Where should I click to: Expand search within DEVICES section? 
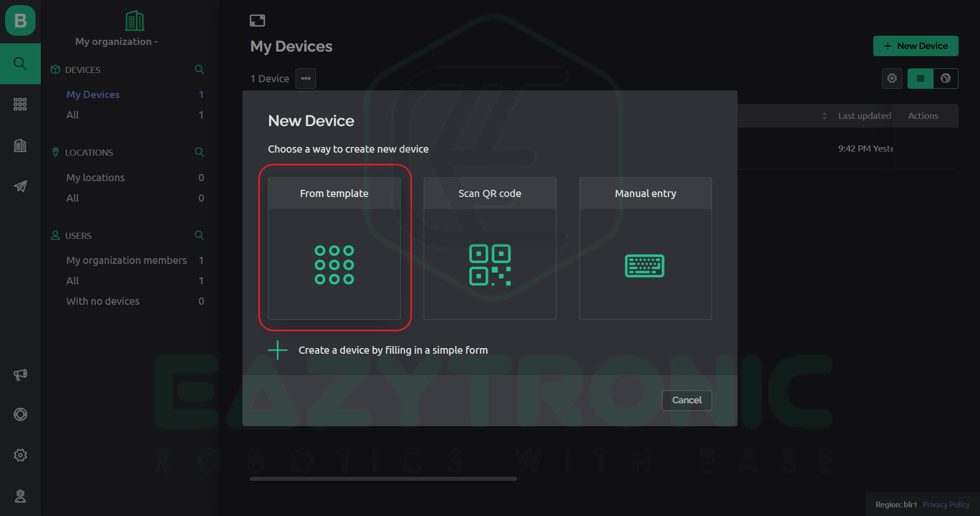coord(199,69)
